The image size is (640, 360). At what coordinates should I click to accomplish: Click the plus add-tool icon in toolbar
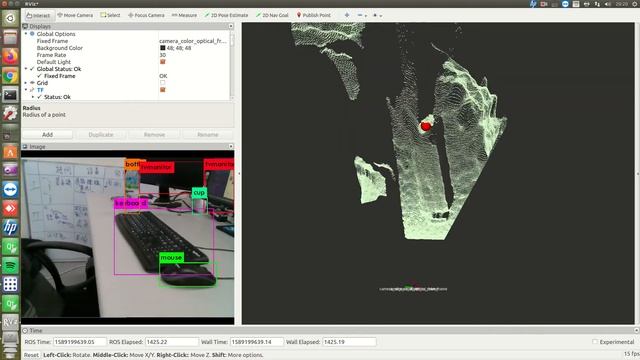(x=347, y=15)
